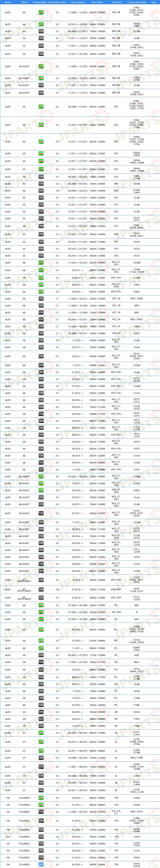Click the date cell 01.2012 -> 05.2016
This screenshot has height=868, width=160.
tap(78, 54)
